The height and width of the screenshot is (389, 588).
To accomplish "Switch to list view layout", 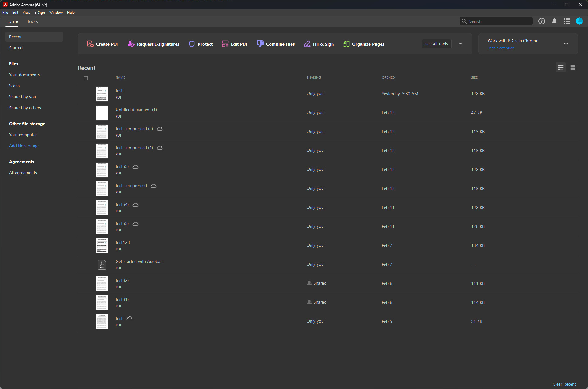I will pyautogui.click(x=561, y=67).
